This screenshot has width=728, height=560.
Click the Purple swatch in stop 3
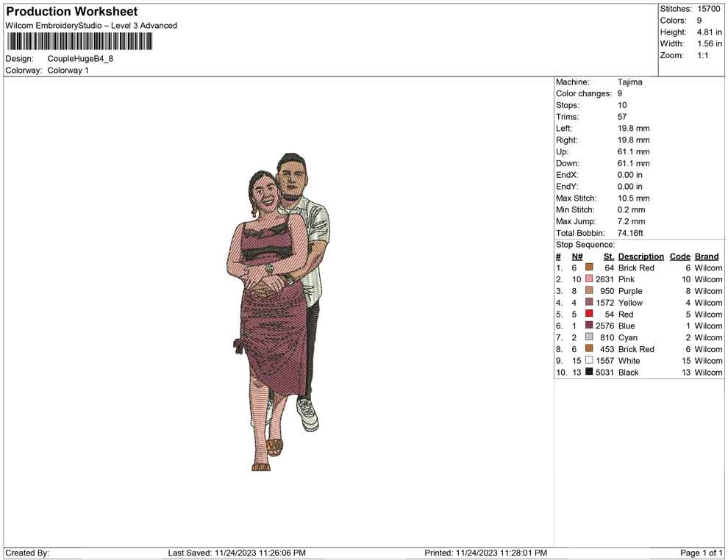pos(589,290)
